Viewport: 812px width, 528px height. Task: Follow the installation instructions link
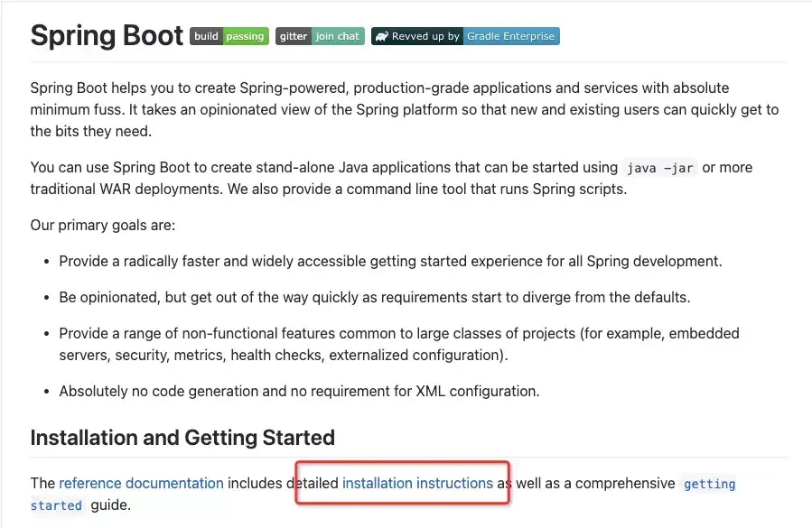417,483
